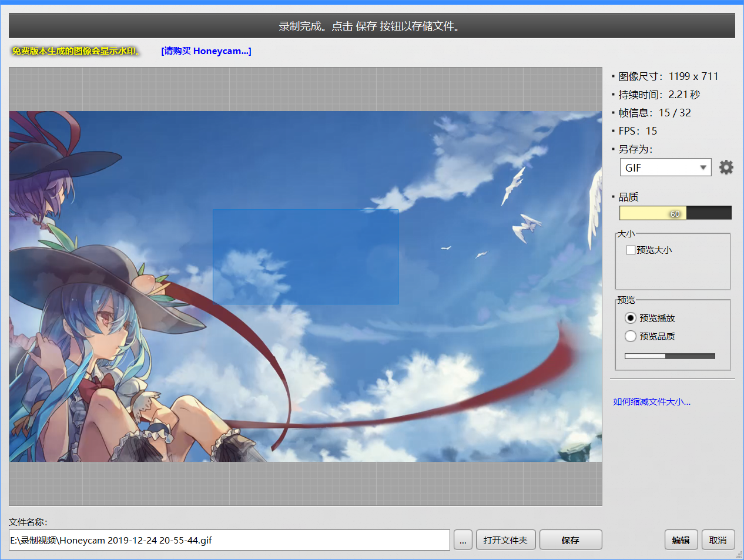Select the 预览品质 radio button
The height and width of the screenshot is (560, 744).
(x=631, y=336)
